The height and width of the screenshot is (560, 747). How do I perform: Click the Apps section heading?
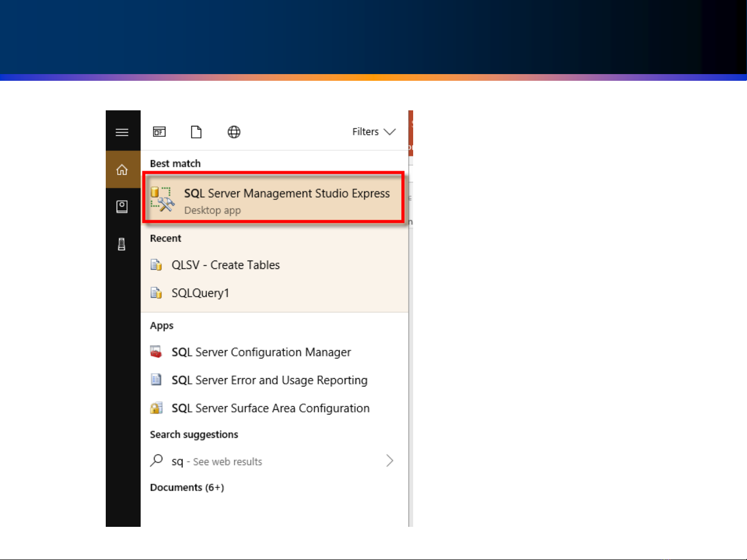click(x=162, y=326)
